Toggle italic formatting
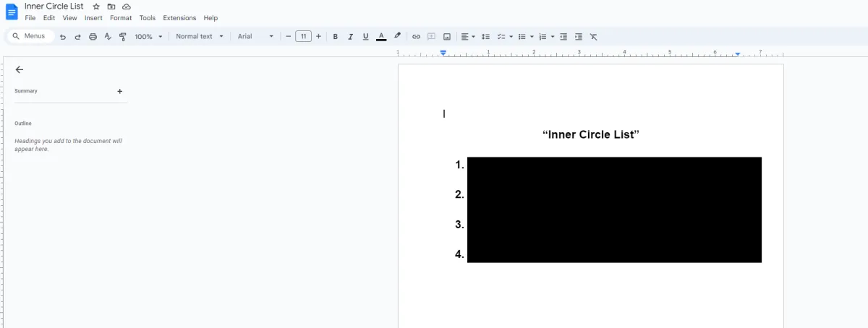 [350, 36]
